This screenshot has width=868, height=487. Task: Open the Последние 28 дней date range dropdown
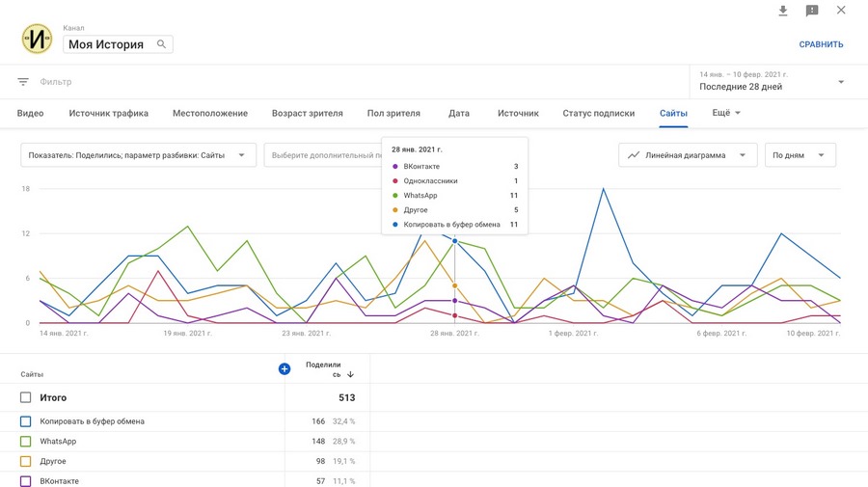[x=772, y=82]
